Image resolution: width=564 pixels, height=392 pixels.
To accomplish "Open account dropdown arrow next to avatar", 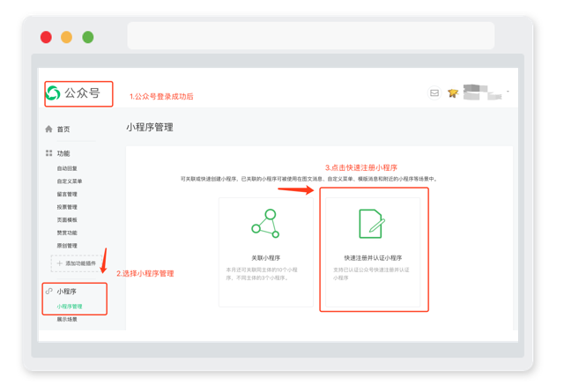I will 508,92.
